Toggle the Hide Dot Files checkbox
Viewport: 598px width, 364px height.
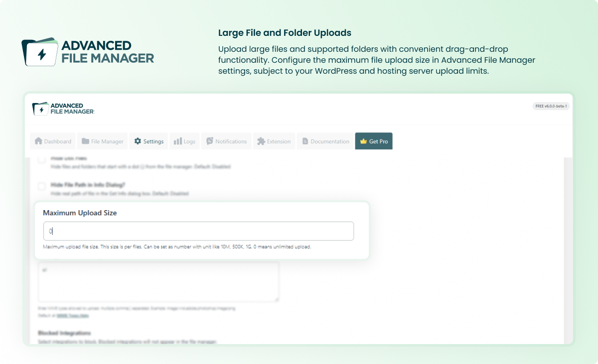[42, 160]
